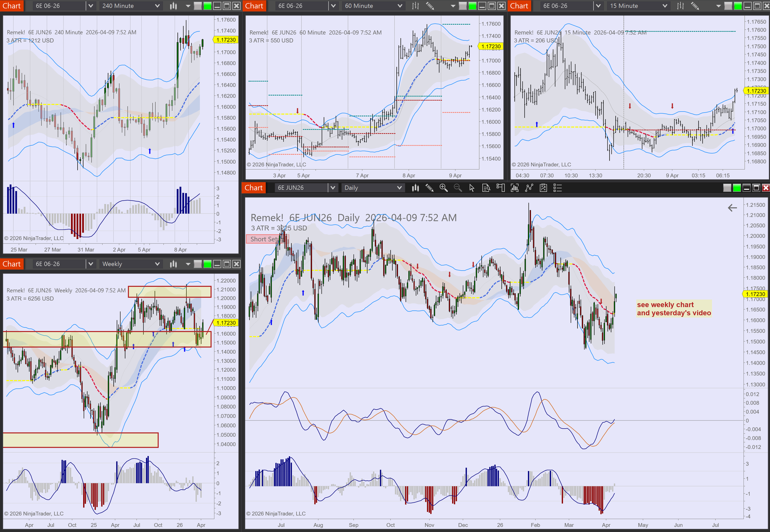Screen dimensions: 770x532
Task: Open Strategies icon in Daily chart toolbar
Action: point(529,188)
